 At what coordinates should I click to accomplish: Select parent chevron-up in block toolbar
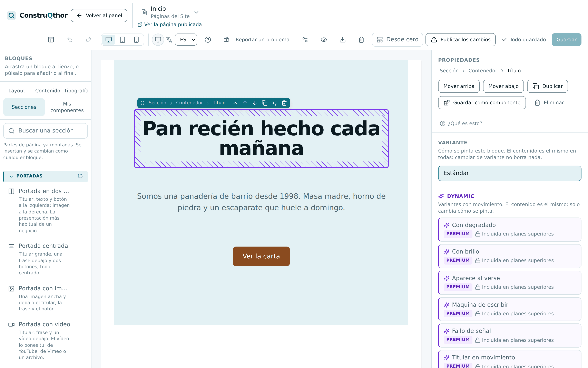point(235,103)
